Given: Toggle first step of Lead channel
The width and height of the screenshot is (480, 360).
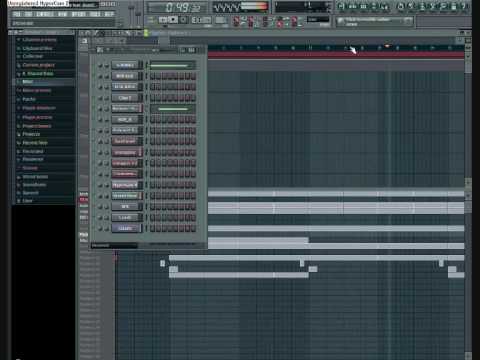Looking at the screenshot, I should pos(152,218).
